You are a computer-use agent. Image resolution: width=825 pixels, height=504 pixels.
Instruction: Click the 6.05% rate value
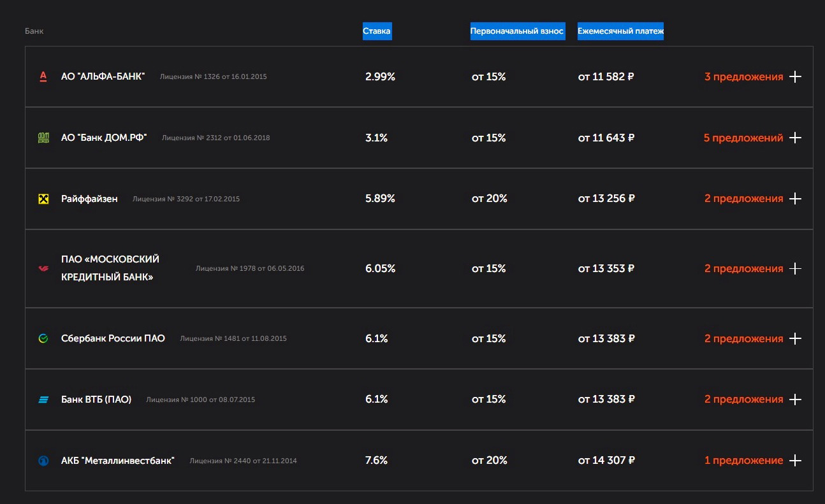pos(380,269)
